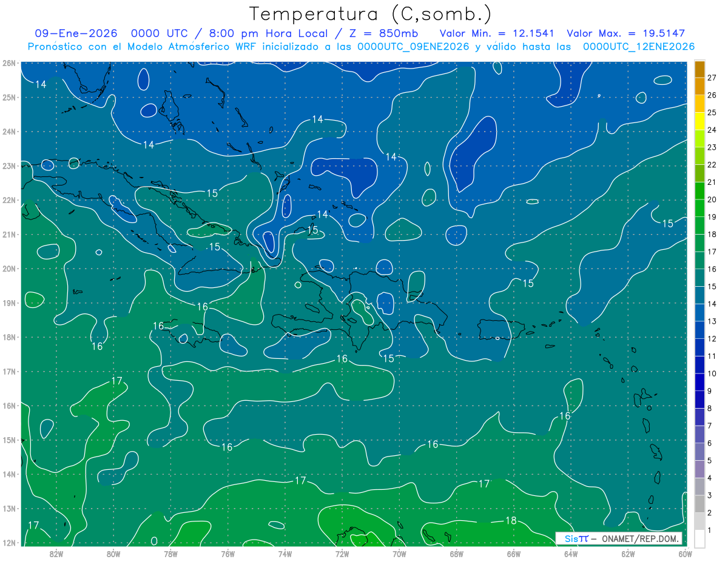Screen dimensions: 728x562
Task: Click the '20N' latitude axis label
Action: 8,269
